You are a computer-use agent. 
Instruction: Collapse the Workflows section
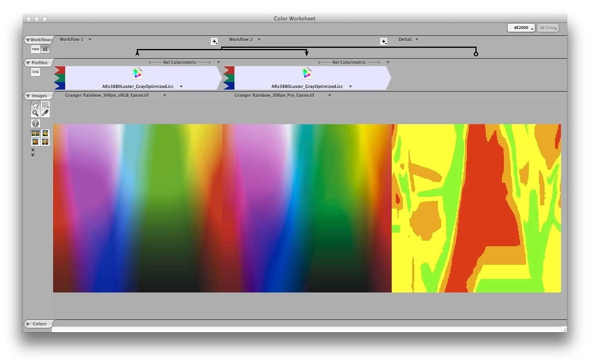(28, 40)
